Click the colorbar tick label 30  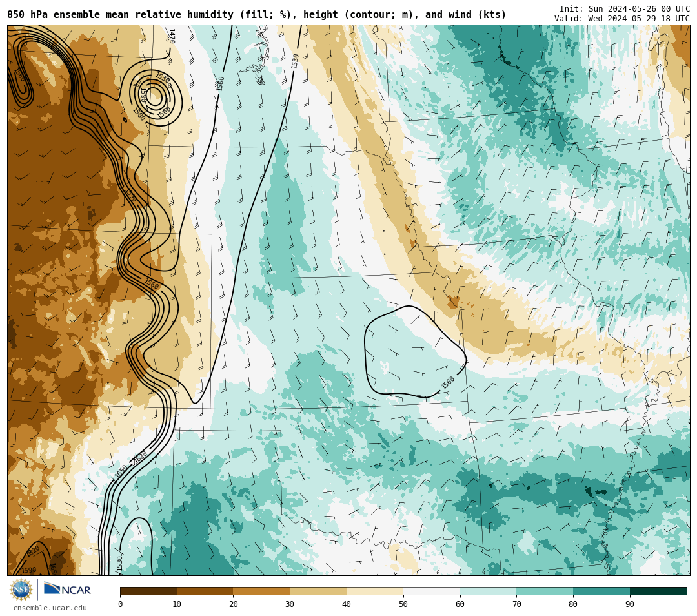290,604
